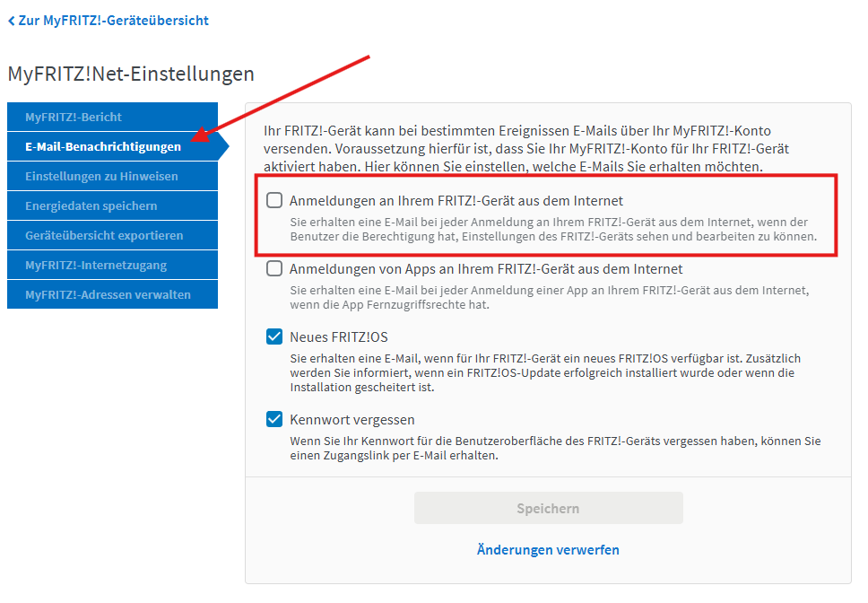
Task: Click the Anmeldungen von Apps label text
Action: tap(485, 269)
